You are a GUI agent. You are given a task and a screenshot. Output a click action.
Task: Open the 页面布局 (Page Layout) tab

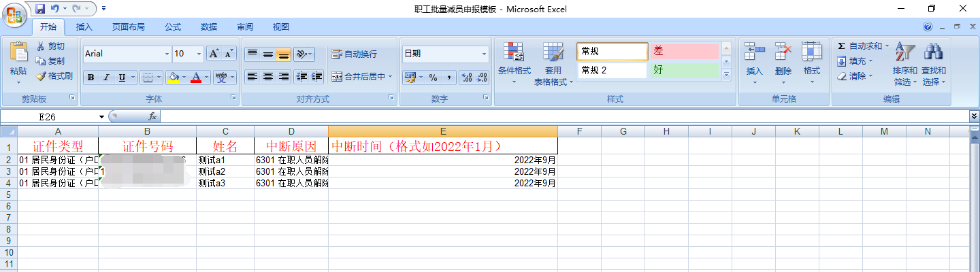coord(128,27)
